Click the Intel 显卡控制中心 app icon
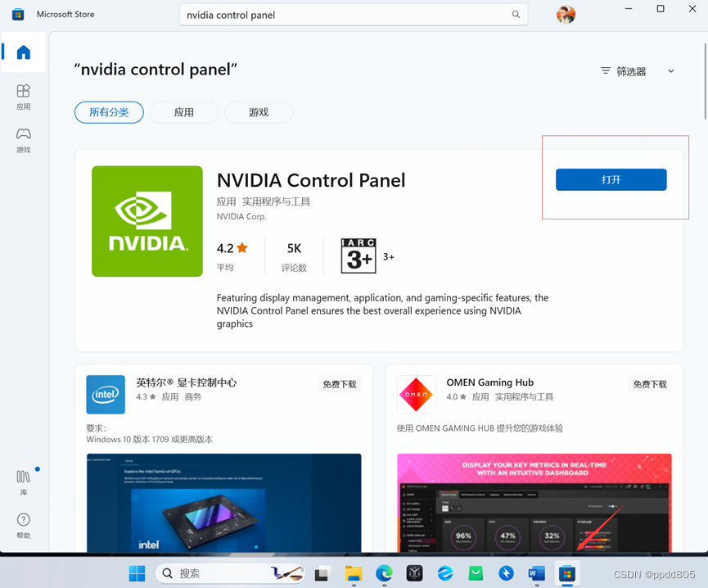Viewport: 708px width, 588px height. point(106,394)
